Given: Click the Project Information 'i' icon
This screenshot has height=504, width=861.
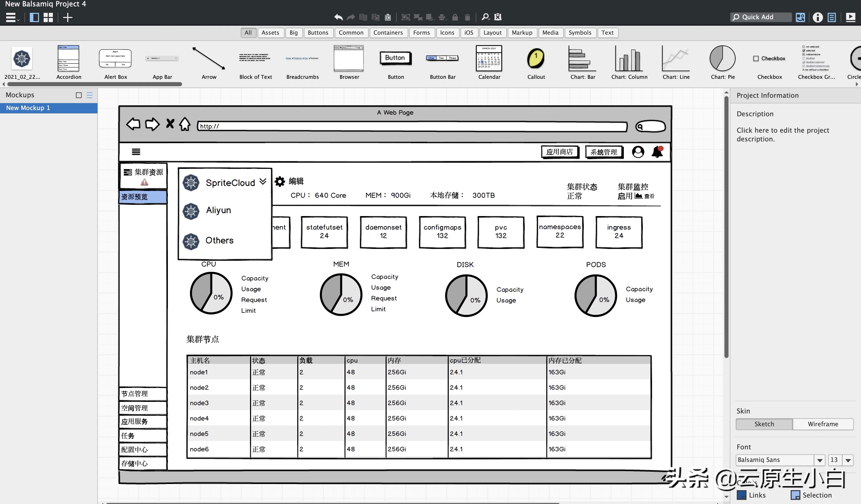Looking at the screenshot, I should coord(817,17).
